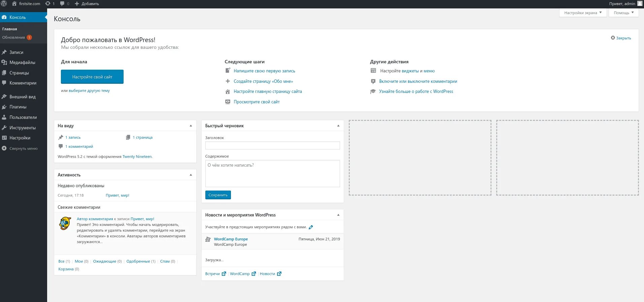Click Свернуть меню in sidebar
Viewport: 644px width, 302px height.
pos(24,148)
